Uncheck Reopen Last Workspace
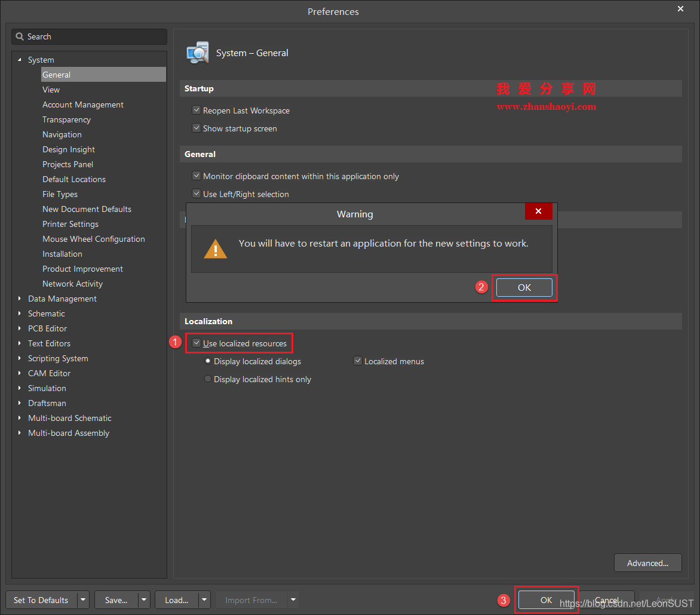The height and width of the screenshot is (615, 700). click(x=196, y=110)
